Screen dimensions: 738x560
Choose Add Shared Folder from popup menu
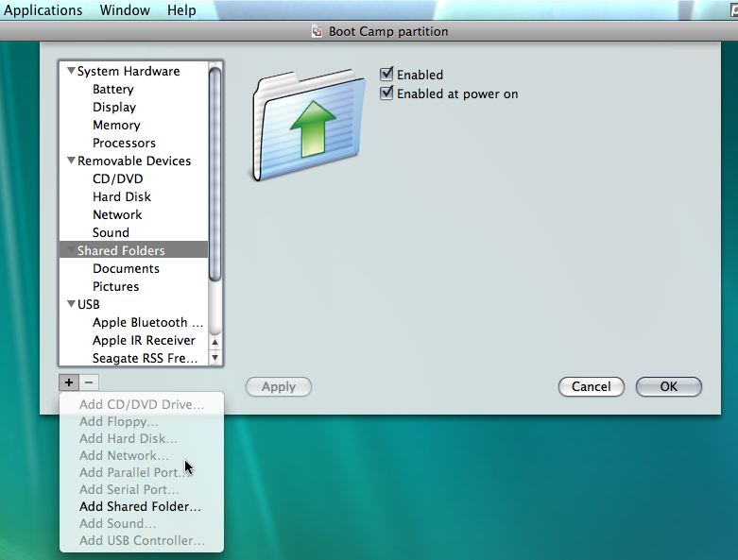(142, 506)
